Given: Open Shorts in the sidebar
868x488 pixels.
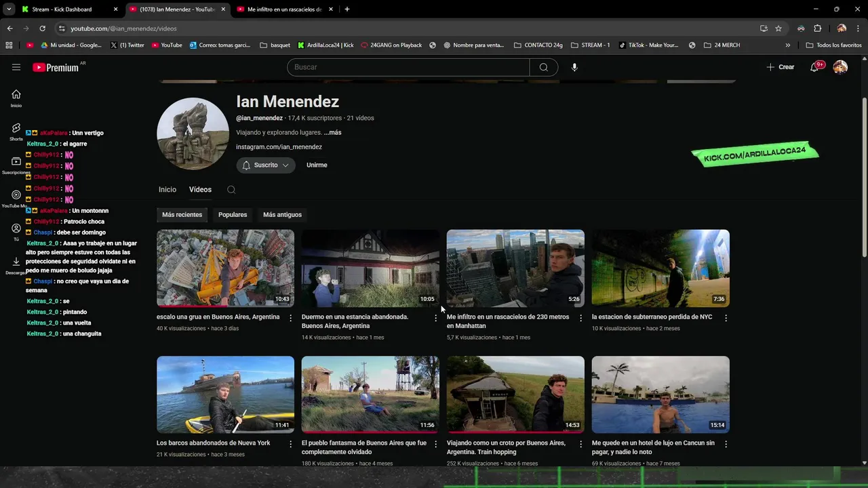Looking at the screenshot, I should point(16,131).
